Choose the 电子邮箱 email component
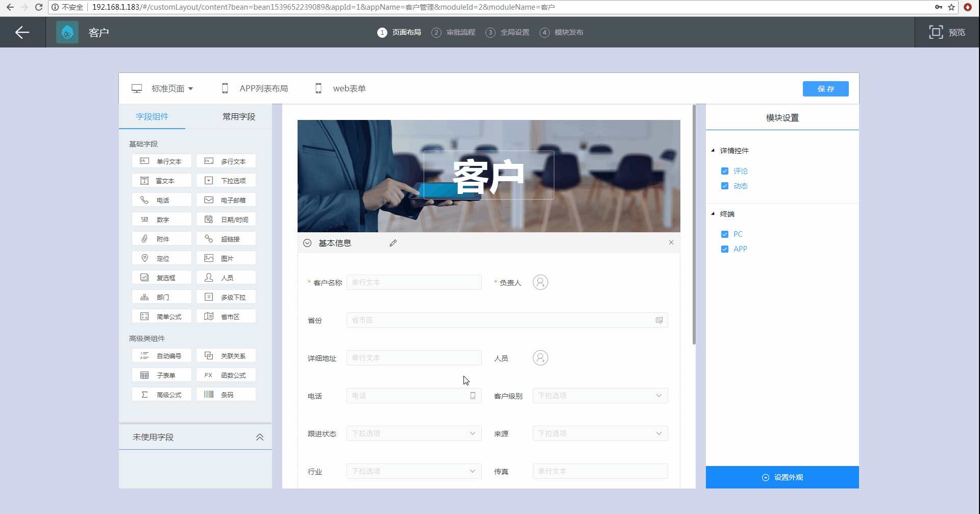 [226, 200]
